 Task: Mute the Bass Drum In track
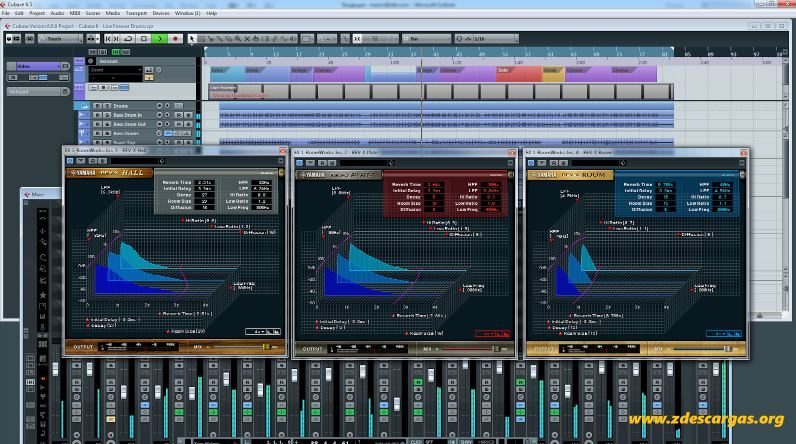click(x=96, y=115)
